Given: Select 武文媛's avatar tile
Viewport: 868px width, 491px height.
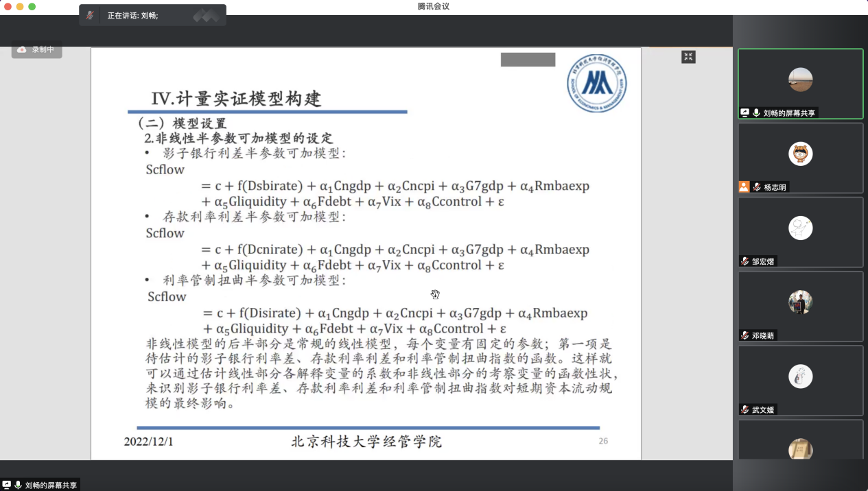Looking at the screenshot, I should tap(800, 376).
